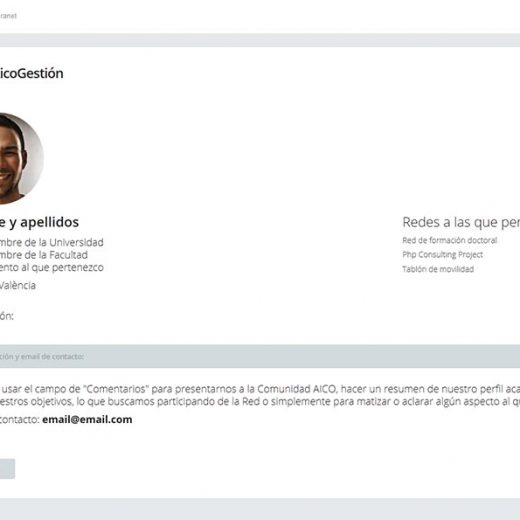Click the grey button below the email
This screenshot has width=520, height=520.
[x=7, y=469]
